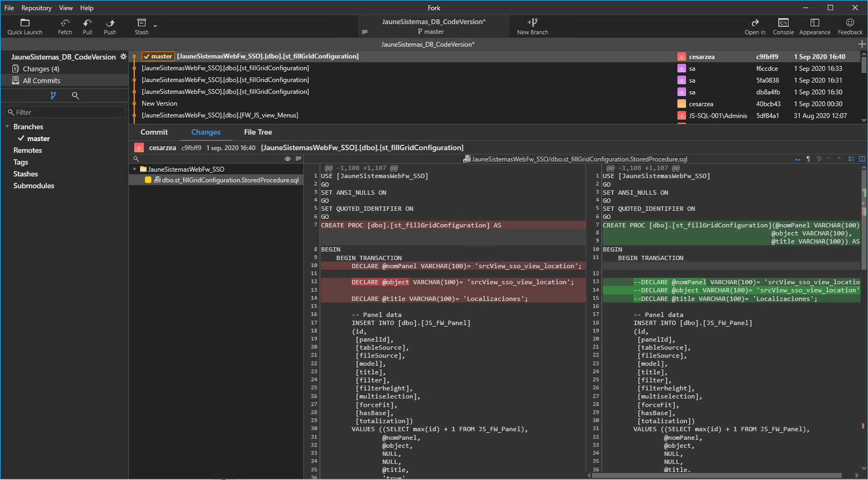Select the commit row with hash db8a4fb
Image resolution: width=868 pixels, height=480 pixels.
pyautogui.click(x=495, y=92)
